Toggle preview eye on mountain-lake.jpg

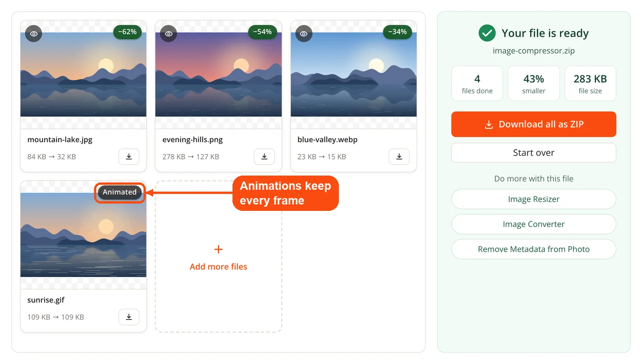click(x=33, y=34)
